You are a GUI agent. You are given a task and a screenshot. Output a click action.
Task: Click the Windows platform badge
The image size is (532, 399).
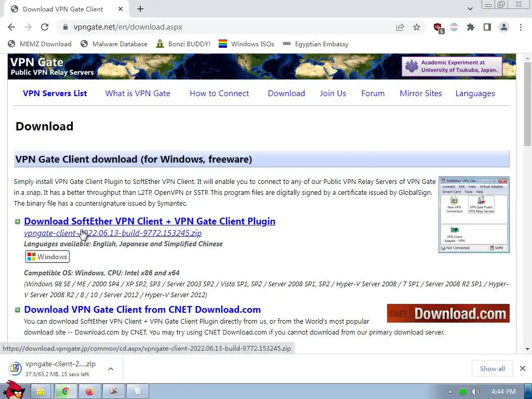pos(47,257)
